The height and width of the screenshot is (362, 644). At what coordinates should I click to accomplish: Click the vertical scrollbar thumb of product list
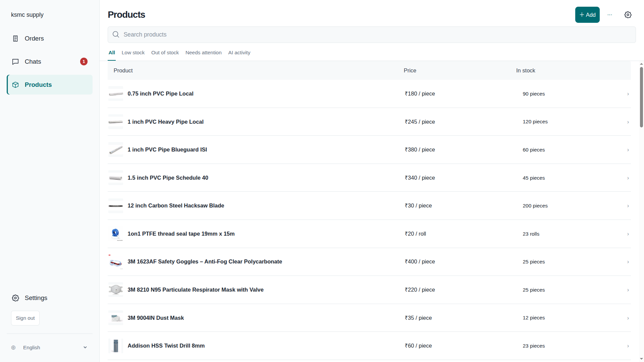point(641,97)
